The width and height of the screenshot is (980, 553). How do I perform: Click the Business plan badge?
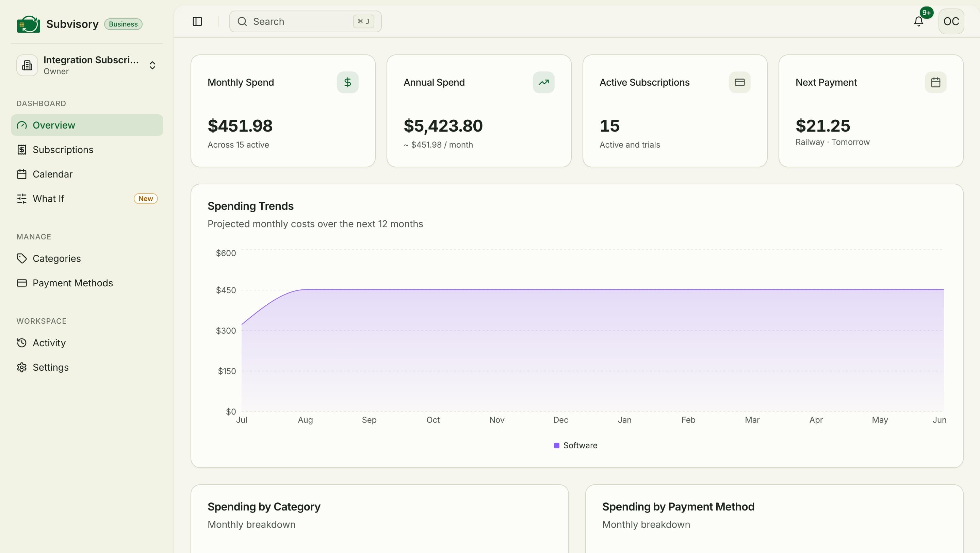tap(123, 24)
